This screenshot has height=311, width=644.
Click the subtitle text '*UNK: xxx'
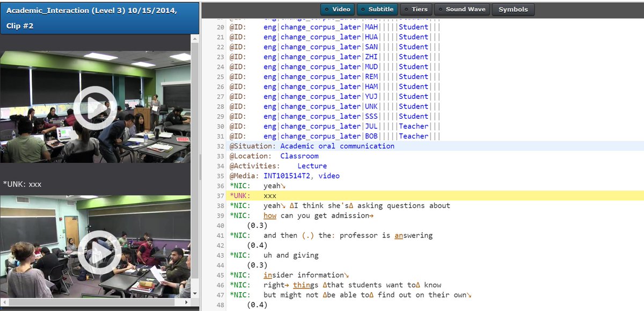[23, 184]
